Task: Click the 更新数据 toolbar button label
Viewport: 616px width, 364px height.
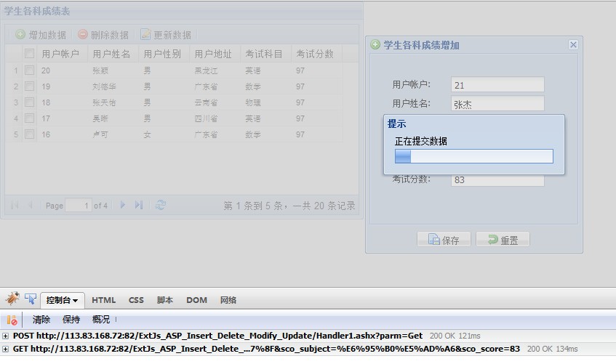Action: point(172,35)
